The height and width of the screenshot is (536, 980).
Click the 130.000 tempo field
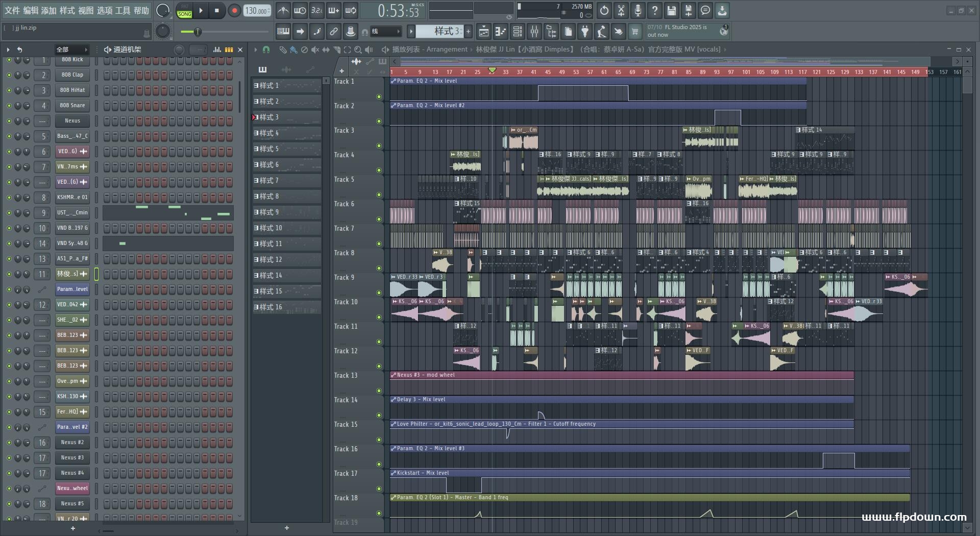257,11
